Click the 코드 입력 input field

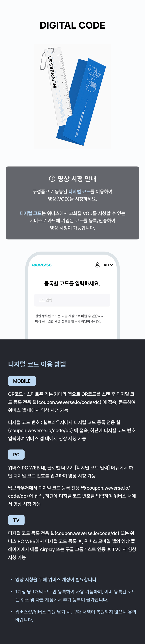[72, 300]
